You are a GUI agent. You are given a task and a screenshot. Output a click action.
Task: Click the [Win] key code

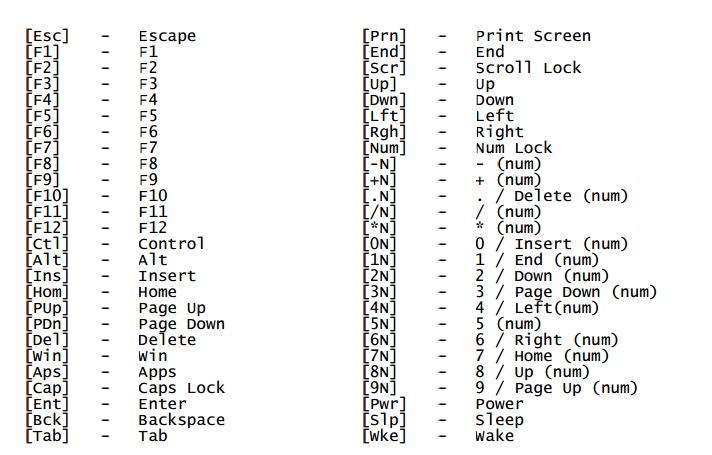47,356
